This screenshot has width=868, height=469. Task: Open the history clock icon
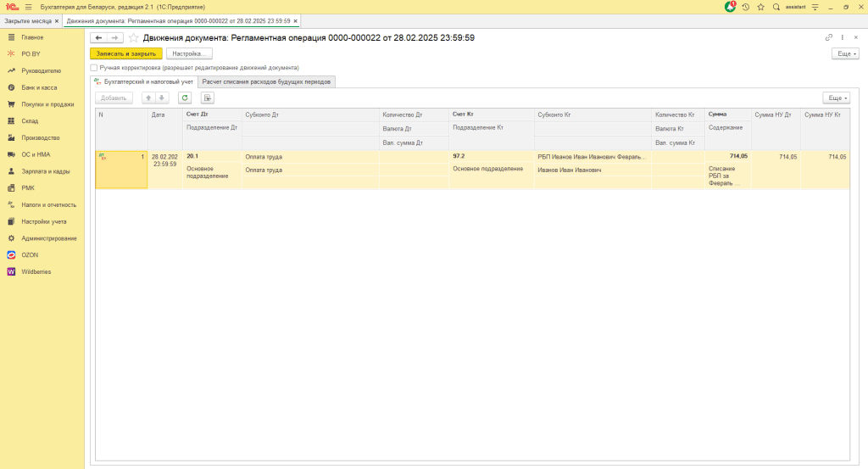[x=745, y=7]
